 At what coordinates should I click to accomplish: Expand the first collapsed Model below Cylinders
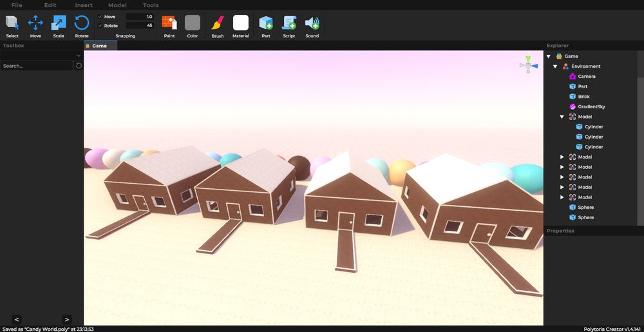click(x=562, y=157)
